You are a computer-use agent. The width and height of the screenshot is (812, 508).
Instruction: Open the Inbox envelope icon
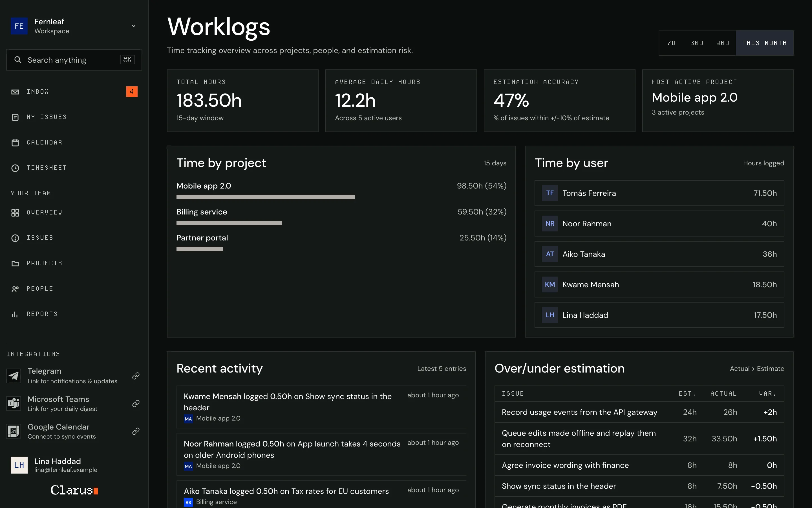click(15, 92)
